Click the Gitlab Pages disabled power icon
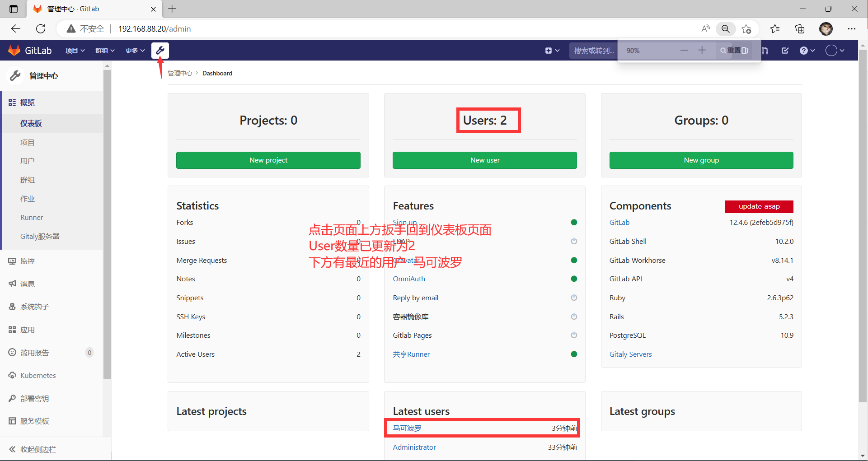This screenshot has width=868, height=461. 574,335
